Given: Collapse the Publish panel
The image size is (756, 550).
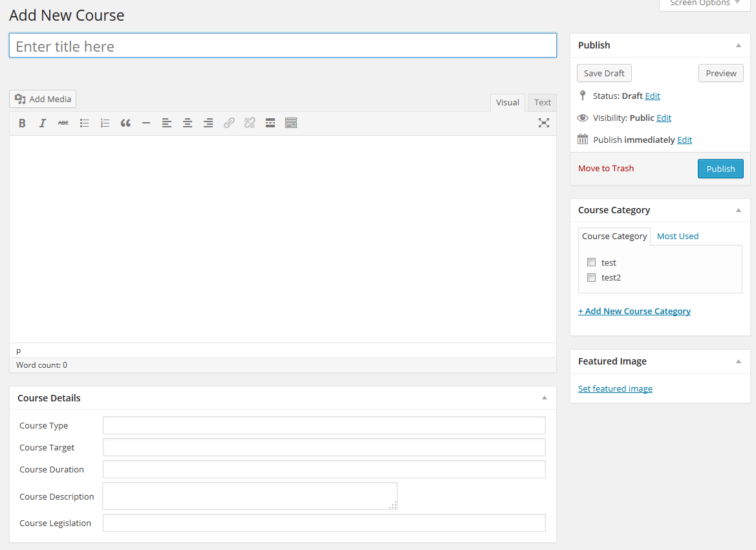Looking at the screenshot, I should tap(738, 45).
